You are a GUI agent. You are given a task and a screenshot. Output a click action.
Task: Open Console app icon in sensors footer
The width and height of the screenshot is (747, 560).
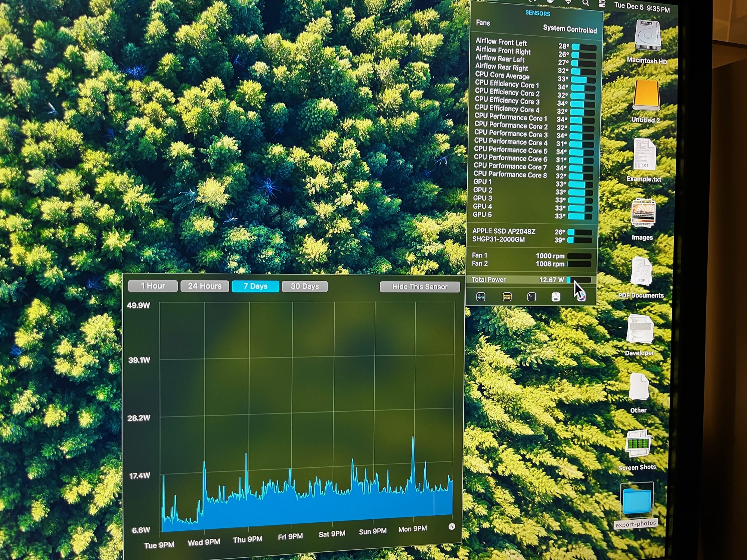click(x=507, y=297)
